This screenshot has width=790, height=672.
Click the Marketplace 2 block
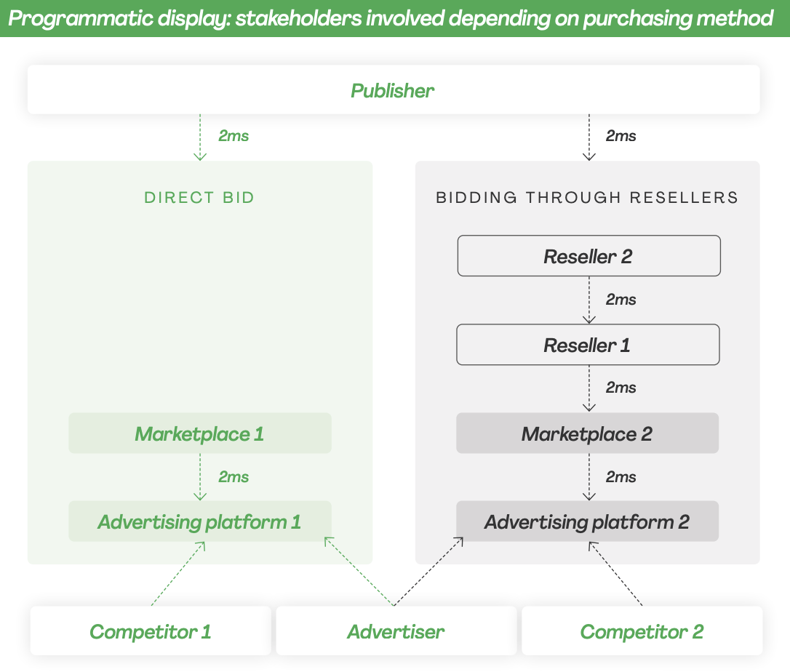tap(587, 434)
